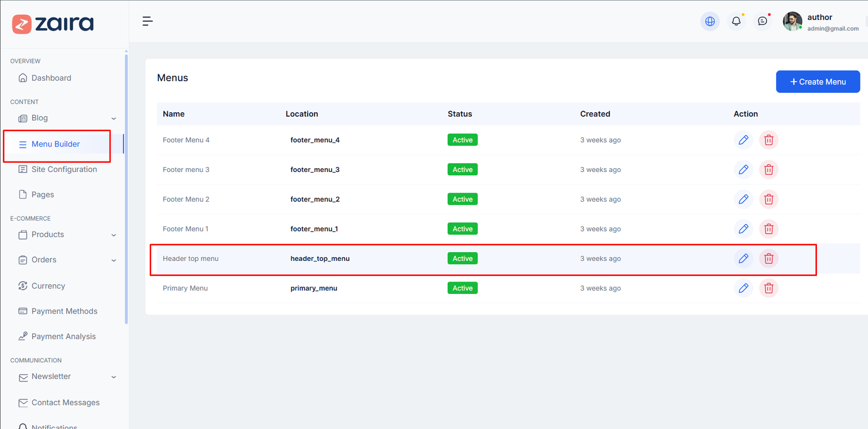Image resolution: width=868 pixels, height=429 pixels.
Task: Delete the Footer menu 3 entry
Action: tap(768, 170)
